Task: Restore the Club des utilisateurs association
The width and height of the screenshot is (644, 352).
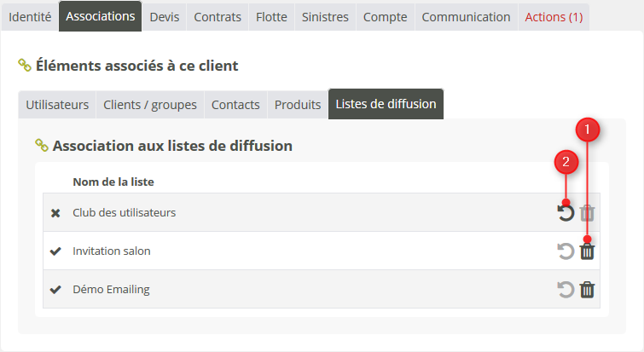Action: click(x=566, y=213)
